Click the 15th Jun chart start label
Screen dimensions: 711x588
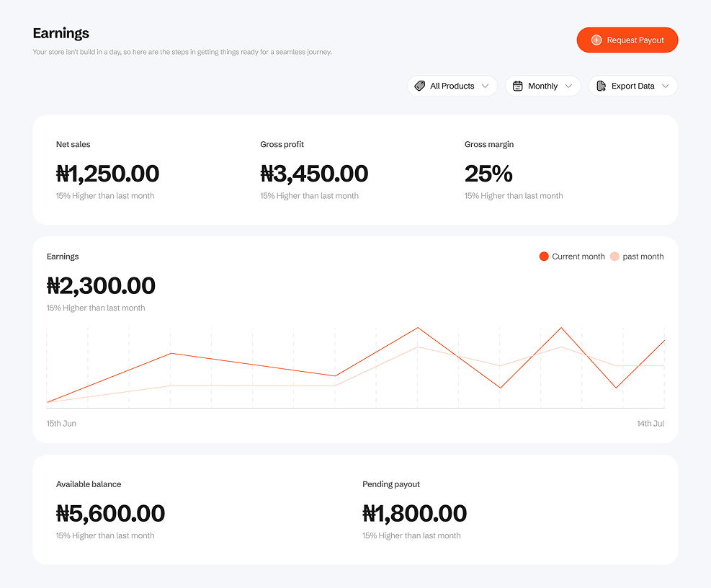tap(61, 423)
